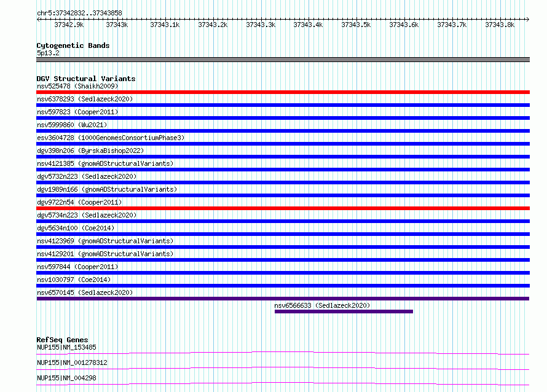
Task: Open gene NUP155|NM_001278312
Action: click(x=72, y=363)
